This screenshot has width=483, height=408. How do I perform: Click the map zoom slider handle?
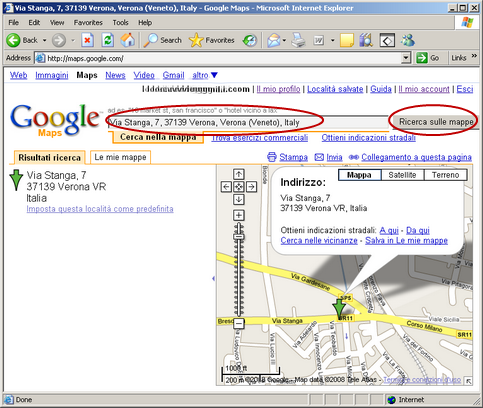[x=239, y=237]
